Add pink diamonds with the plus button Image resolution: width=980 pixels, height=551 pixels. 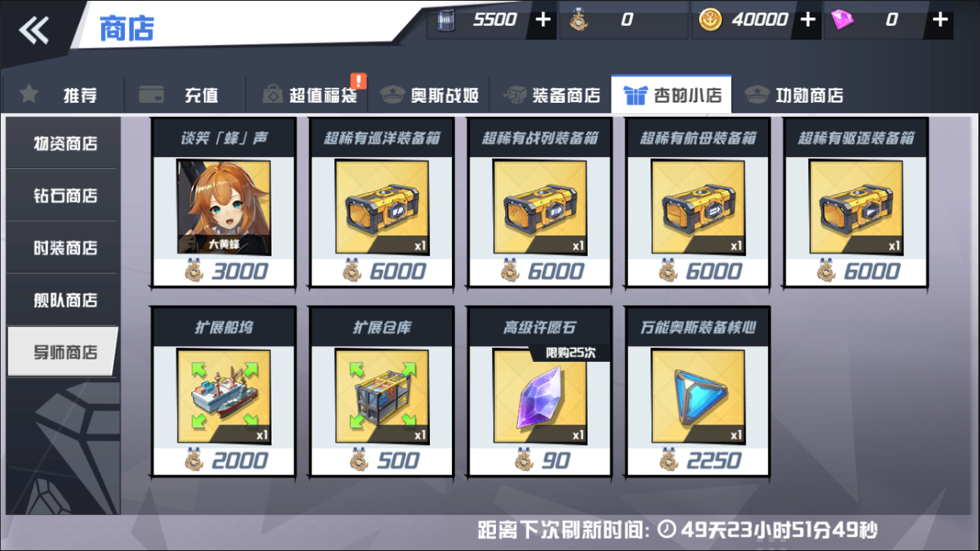[x=939, y=20]
